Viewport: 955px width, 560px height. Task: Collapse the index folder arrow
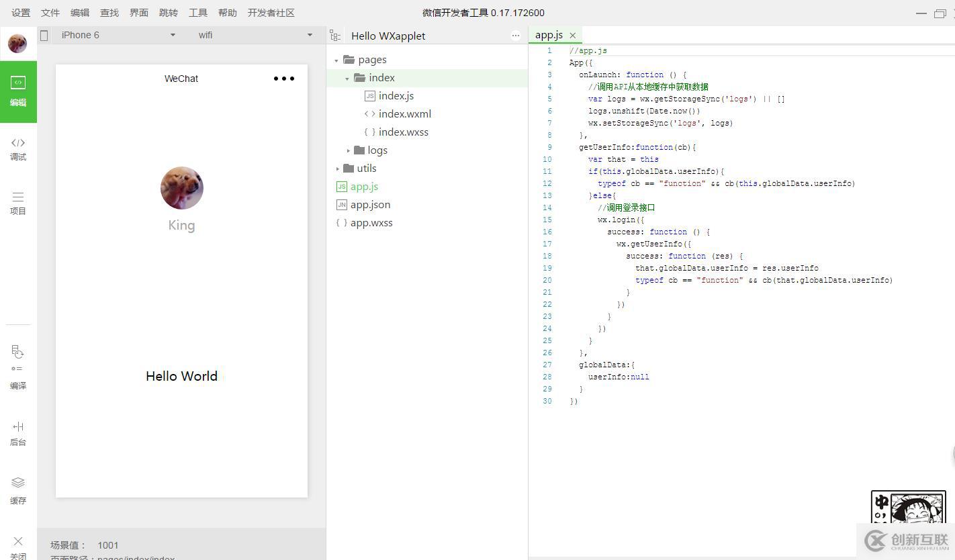pyautogui.click(x=347, y=79)
